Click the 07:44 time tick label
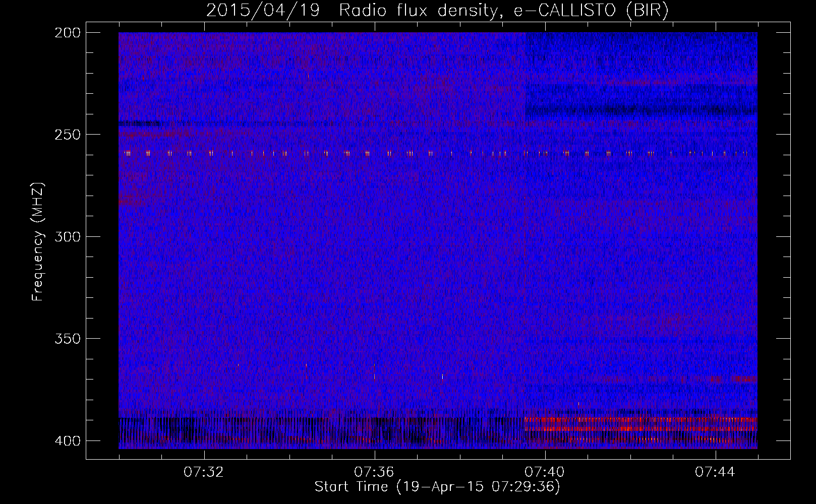The width and height of the screenshot is (816, 504). [x=715, y=472]
